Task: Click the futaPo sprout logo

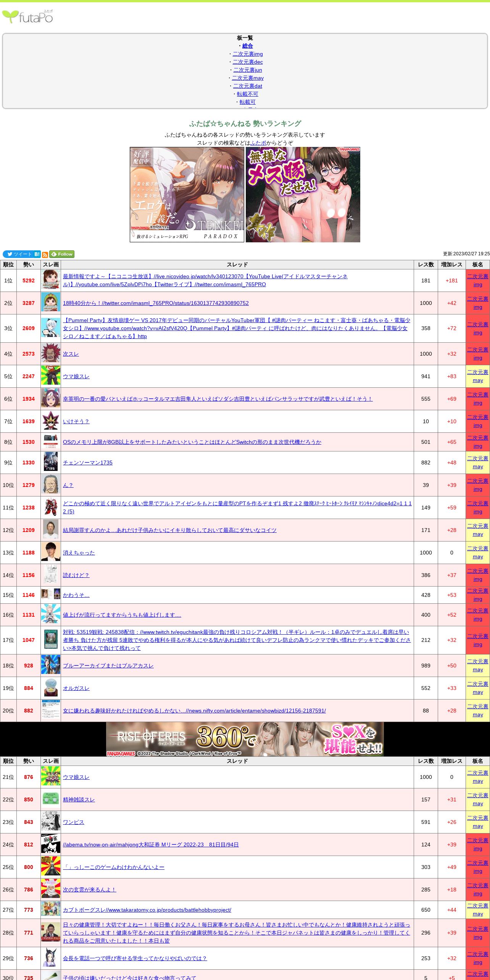Action: (27, 17)
